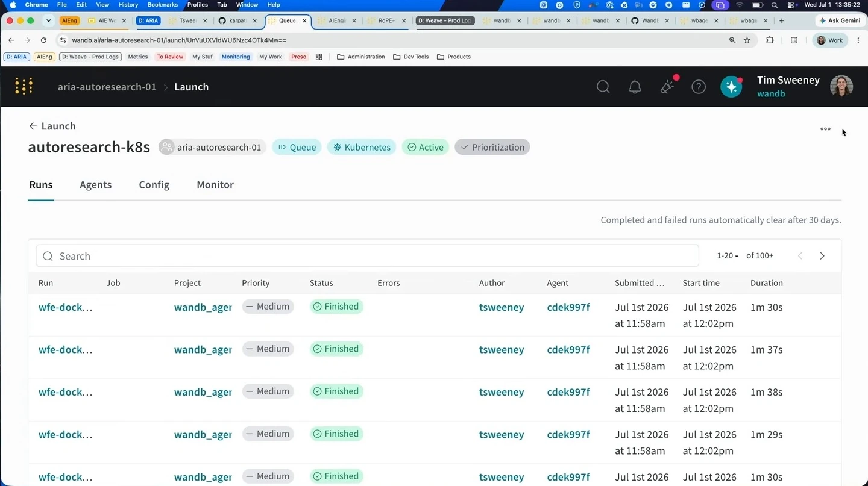The image size is (868, 486).
Task: Open author tsweeney in the 1m 38s row
Action: tap(502, 392)
